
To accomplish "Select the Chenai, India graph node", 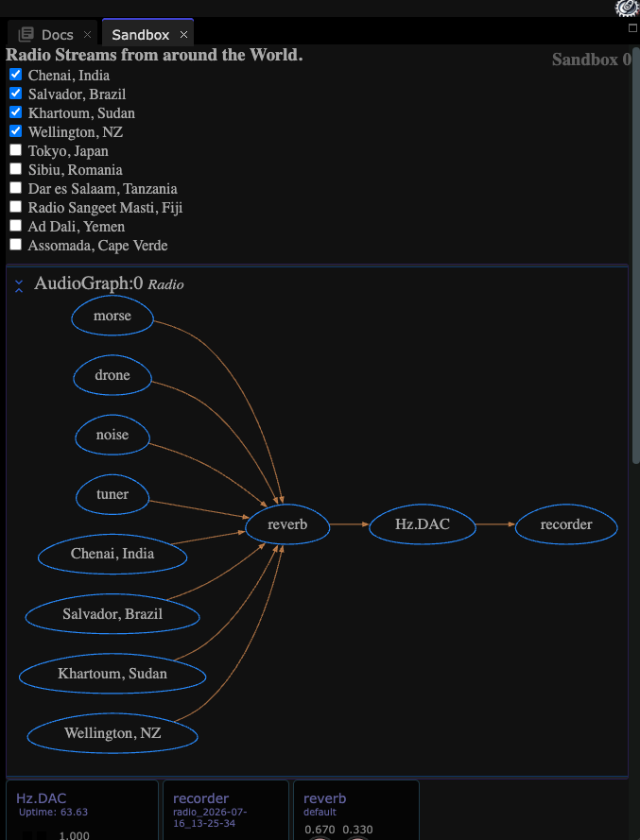I will tap(112, 554).
